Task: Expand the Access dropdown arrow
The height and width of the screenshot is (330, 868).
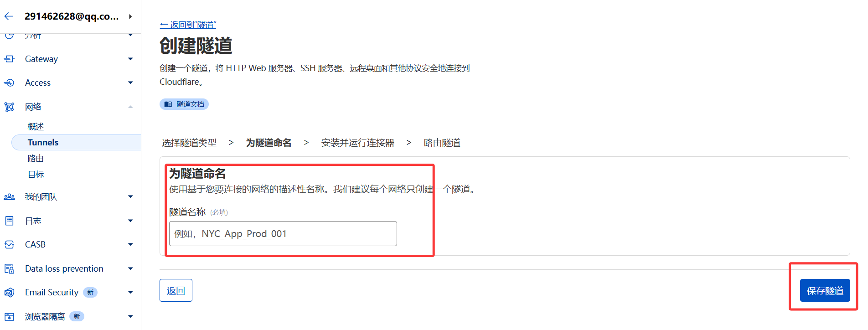Action: [x=130, y=82]
